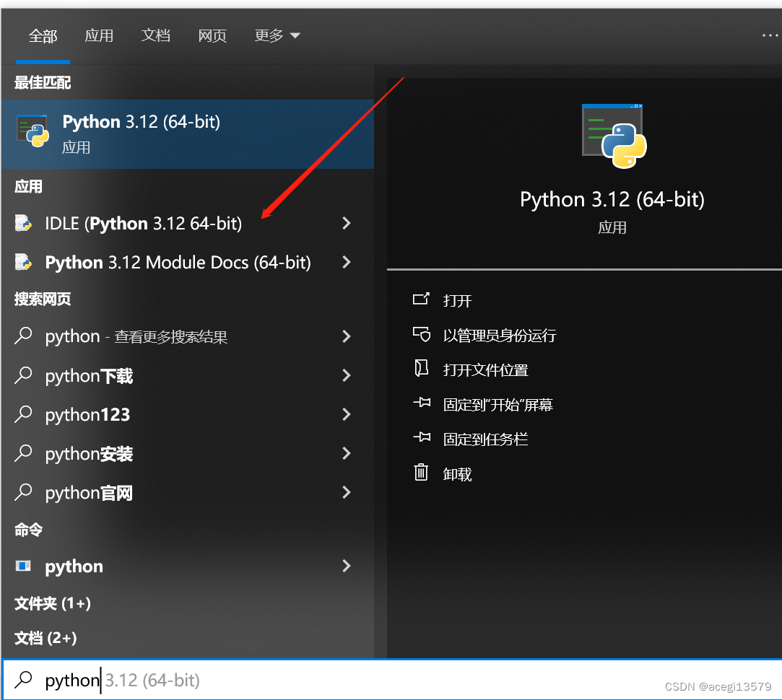Open the three-dot more options menu
Screen dimensions: 782x700
coord(770,35)
